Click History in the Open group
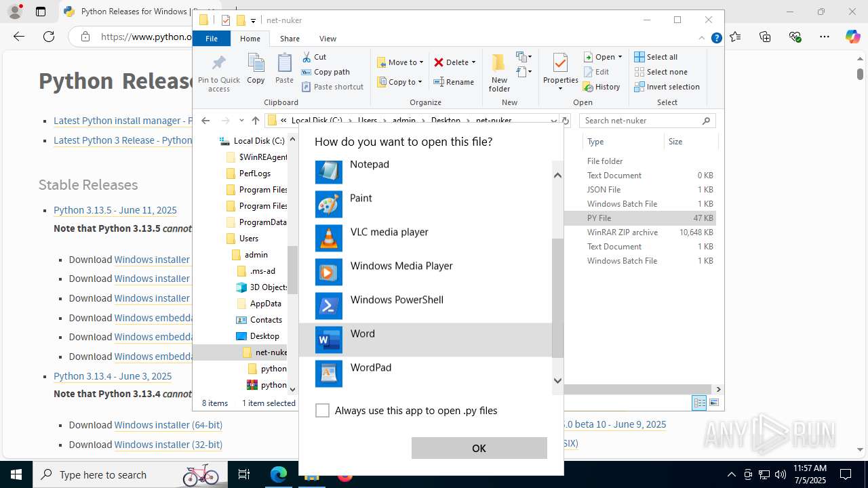 click(601, 87)
